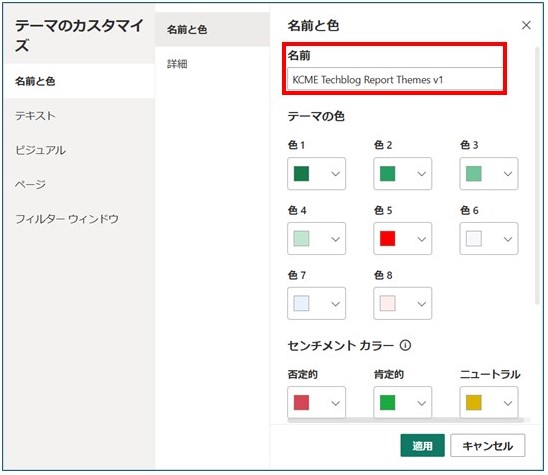
Task: Expand the 色 3 dropdown chevron
Action: click(x=507, y=174)
